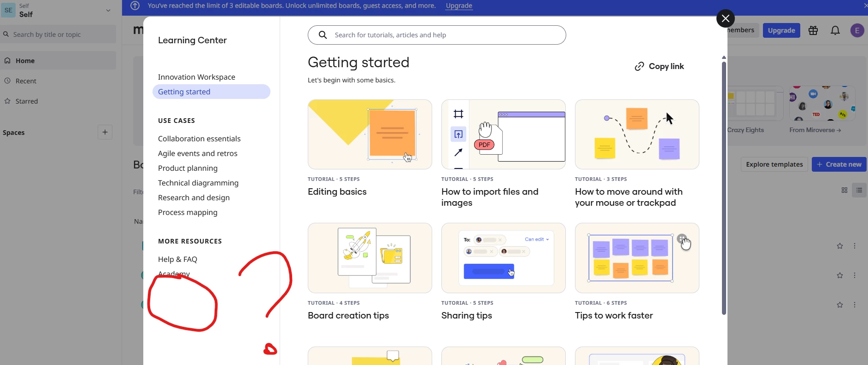
Task: Select Getting started section
Action: click(211, 92)
